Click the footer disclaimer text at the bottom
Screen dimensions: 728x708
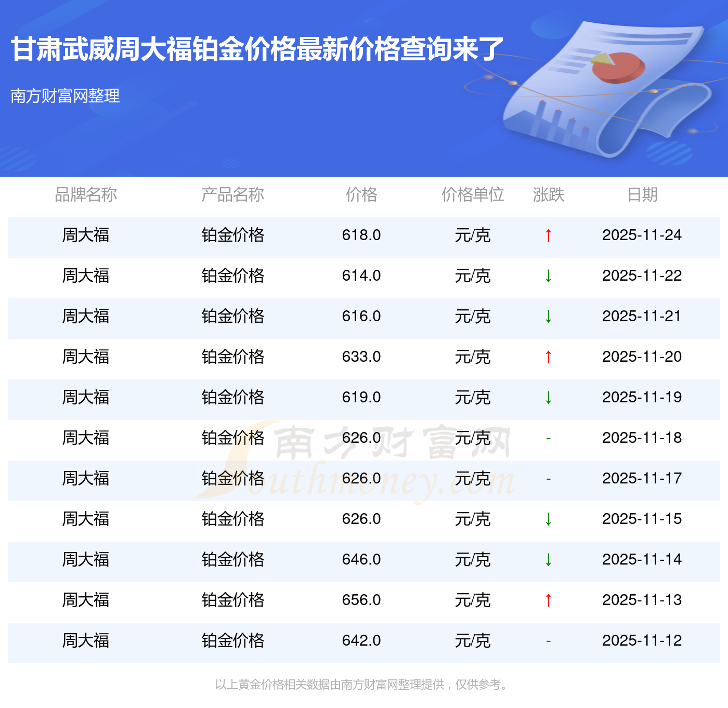(362, 685)
